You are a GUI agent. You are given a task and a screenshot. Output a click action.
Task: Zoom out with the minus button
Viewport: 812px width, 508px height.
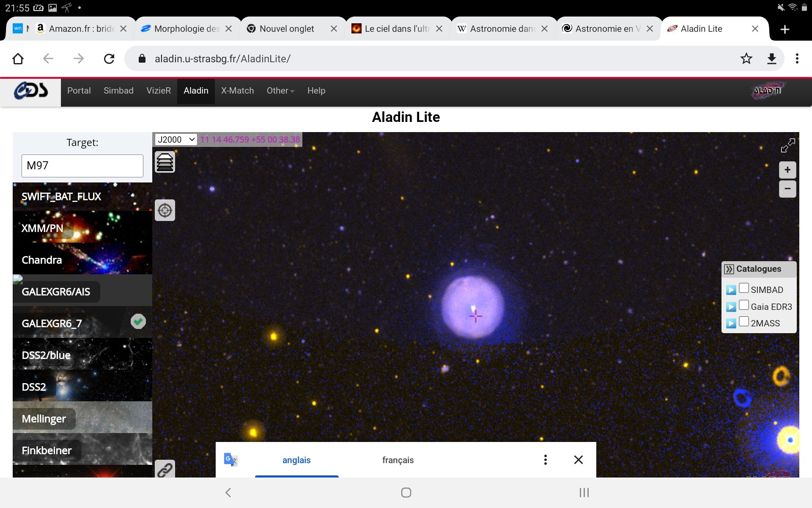pos(787,189)
